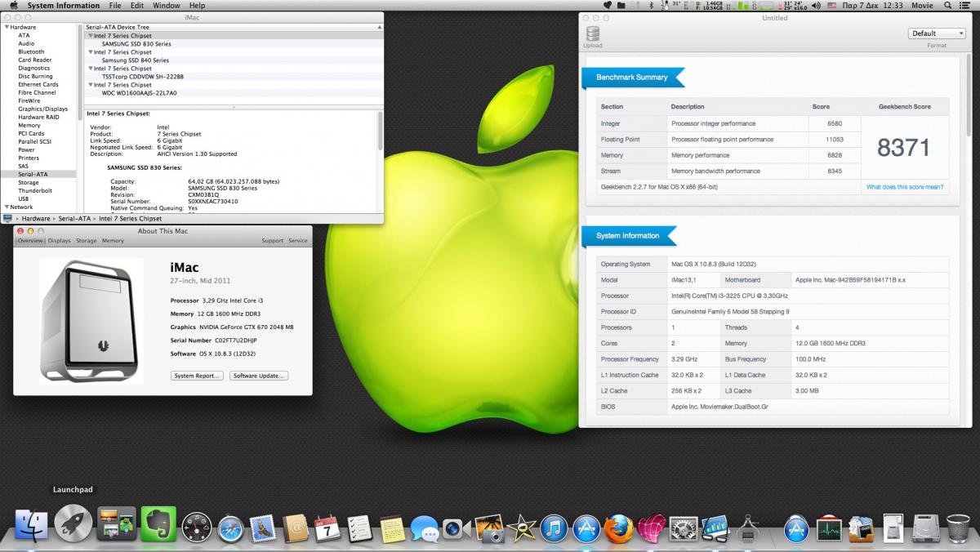Image resolution: width=980 pixels, height=552 pixels.
Task: Open Reminders checklist icon in Dock
Action: pos(359,528)
